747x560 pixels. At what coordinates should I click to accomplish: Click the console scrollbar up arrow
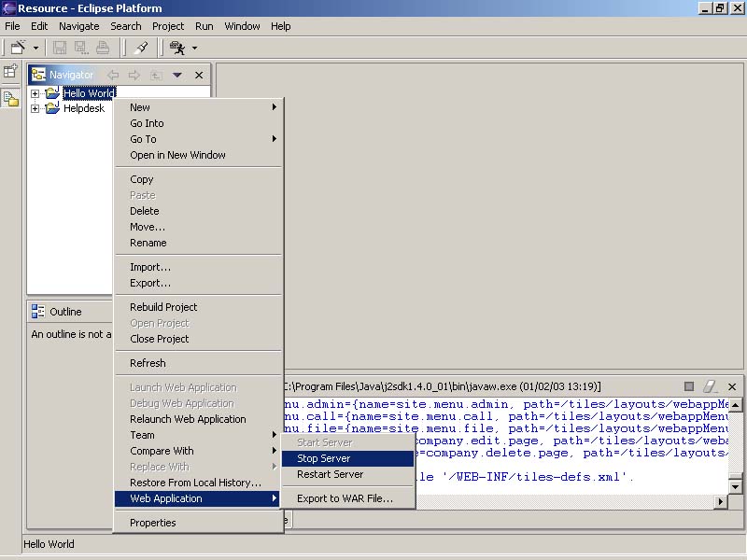[735, 405]
